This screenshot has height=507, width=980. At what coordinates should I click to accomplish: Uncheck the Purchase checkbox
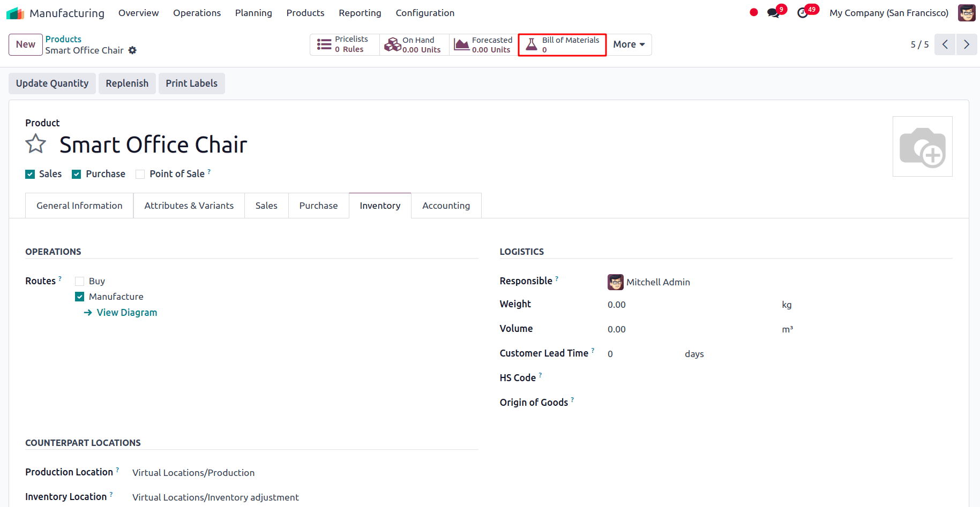(x=76, y=173)
